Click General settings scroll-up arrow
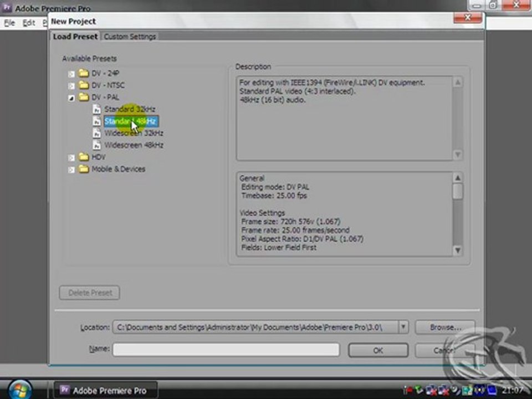Screen dimensions: 532x399 pos(458,178)
